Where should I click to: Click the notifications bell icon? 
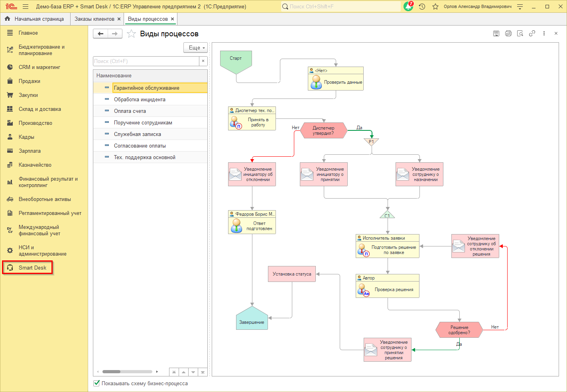408,6
